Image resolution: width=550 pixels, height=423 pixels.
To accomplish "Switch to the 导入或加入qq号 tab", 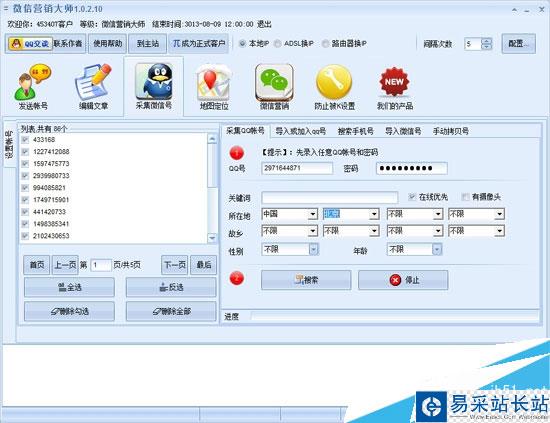I will [x=300, y=131].
